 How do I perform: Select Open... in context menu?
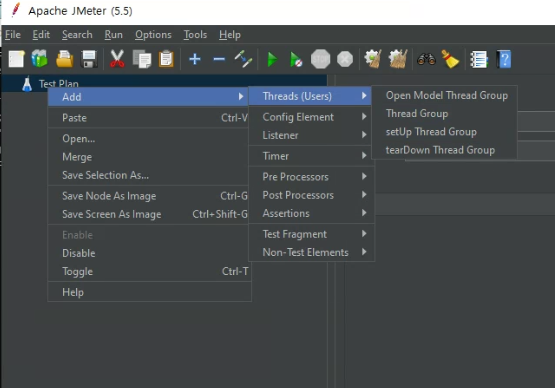[x=149, y=138]
